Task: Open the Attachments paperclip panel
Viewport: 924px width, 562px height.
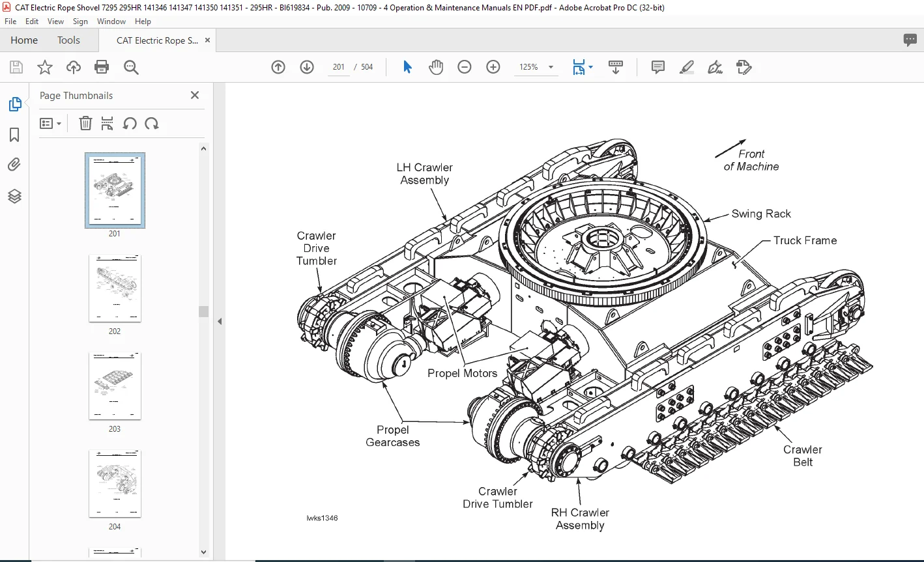Action: (x=14, y=165)
